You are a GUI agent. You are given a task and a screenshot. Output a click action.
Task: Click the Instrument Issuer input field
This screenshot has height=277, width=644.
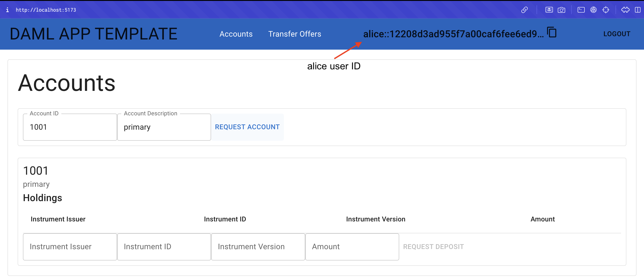point(69,246)
